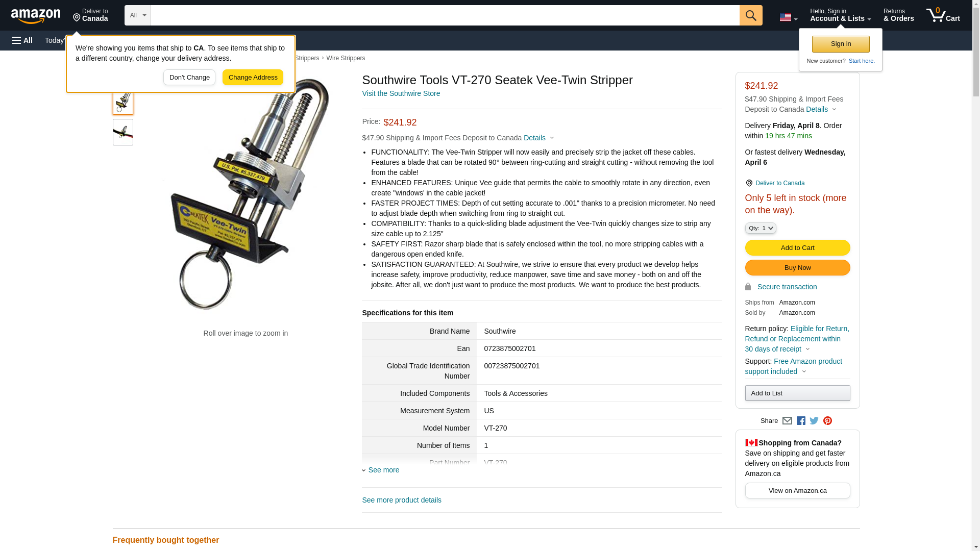Open Returns & Orders
The image size is (980, 551).
click(x=898, y=15)
